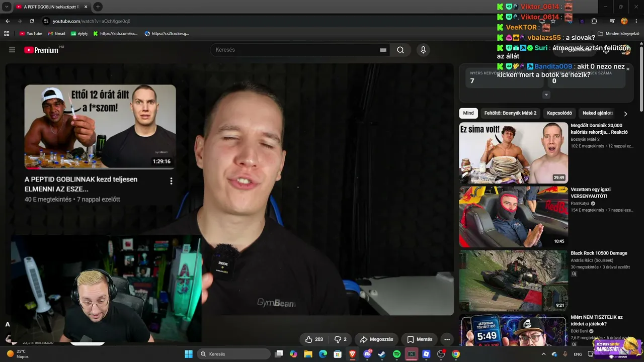Start voice search with the microphone icon
The image size is (644, 362).
click(x=423, y=50)
